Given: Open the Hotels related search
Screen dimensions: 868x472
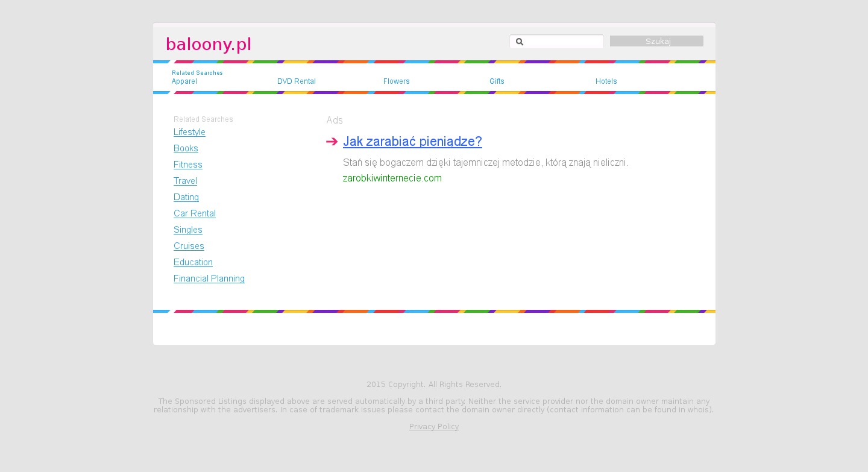Looking at the screenshot, I should 606,81.
